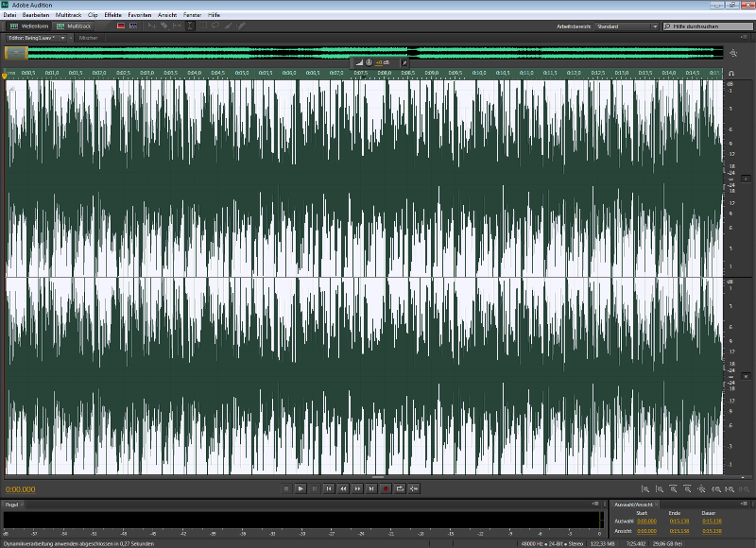
Task: Select the Paintbrush Selection tool
Action: 229,26
